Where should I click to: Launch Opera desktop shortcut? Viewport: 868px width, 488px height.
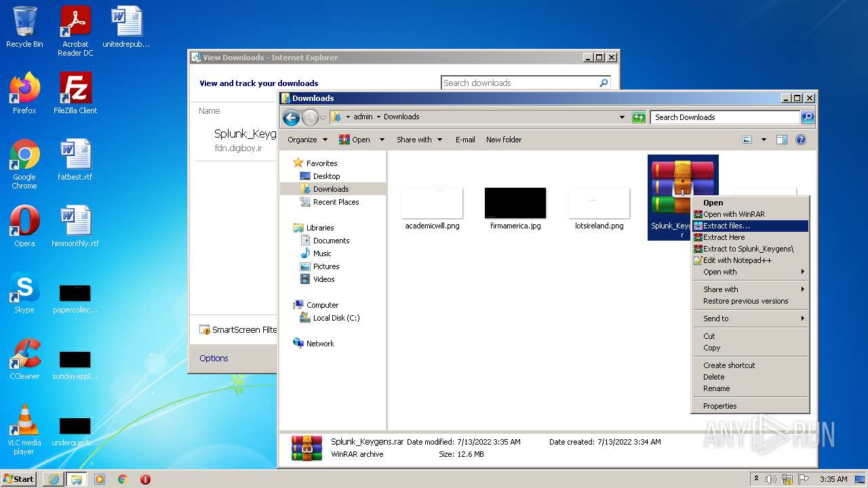[x=24, y=226]
